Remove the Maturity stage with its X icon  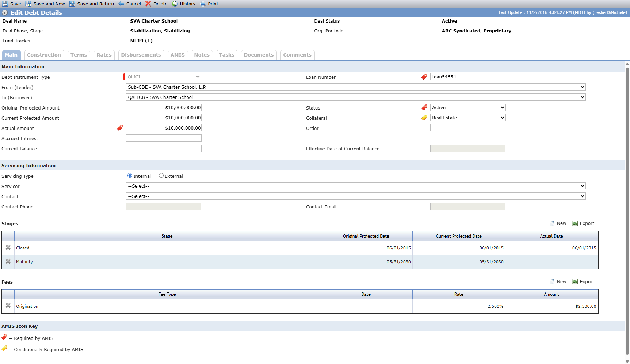click(8, 261)
